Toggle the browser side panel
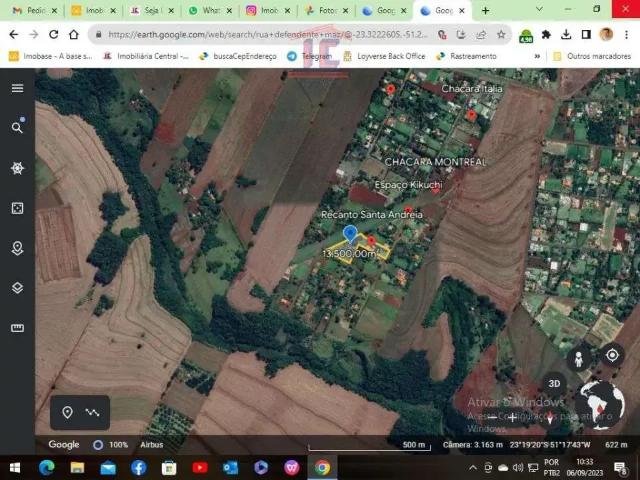 (x=586, y=35)
